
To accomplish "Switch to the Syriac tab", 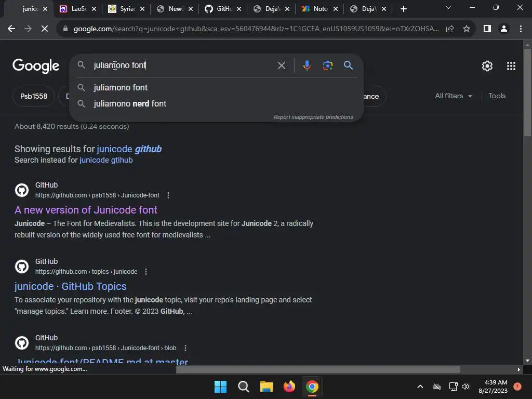I will pos(127,9).
